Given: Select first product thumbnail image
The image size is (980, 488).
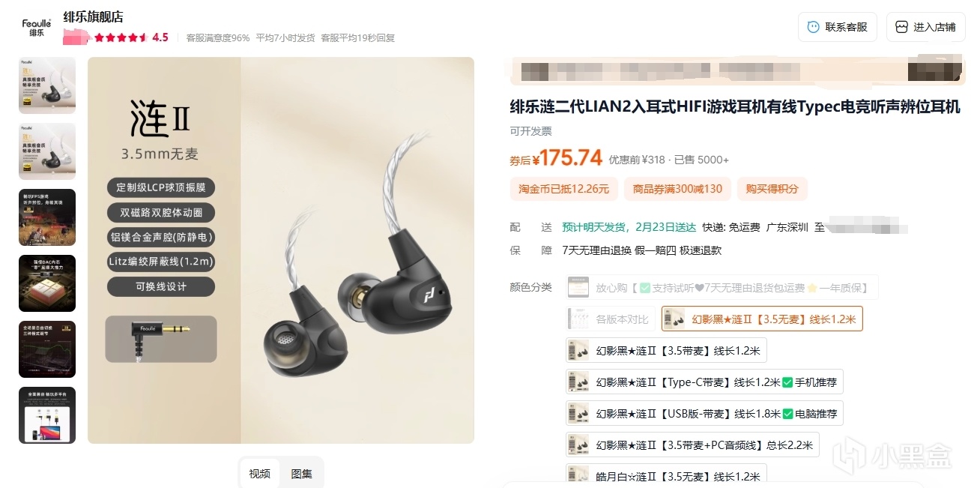Looking at the screenshot, I should 47,85.
